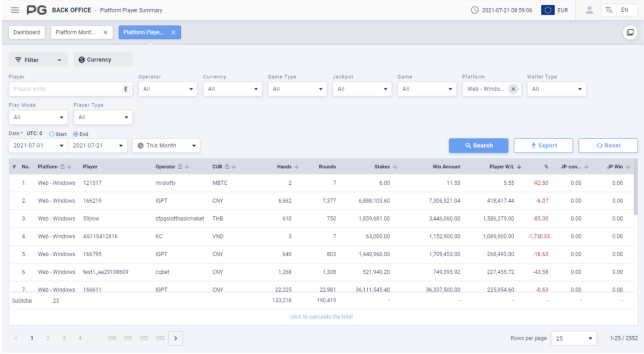
Task: Click the tab windows icon at top right
Action: click(x=630, y=32)
